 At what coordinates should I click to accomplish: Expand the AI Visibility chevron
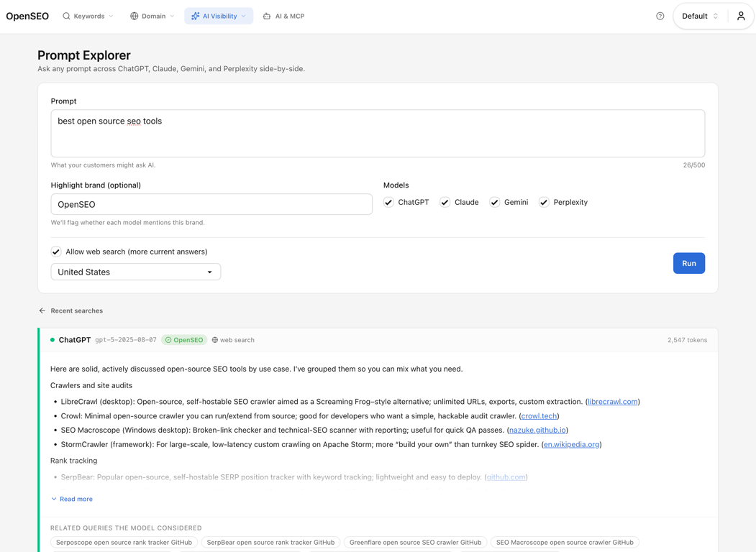point(243,16)
